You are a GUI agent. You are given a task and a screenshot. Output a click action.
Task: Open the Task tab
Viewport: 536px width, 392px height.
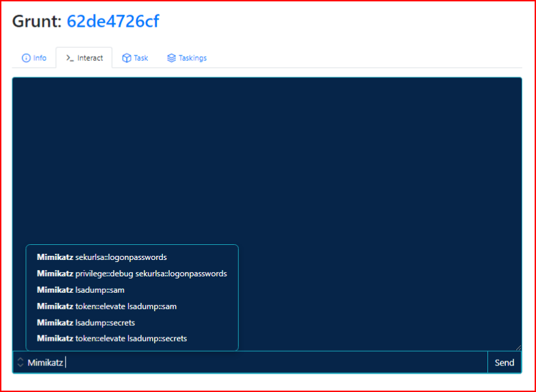point(135,57)
